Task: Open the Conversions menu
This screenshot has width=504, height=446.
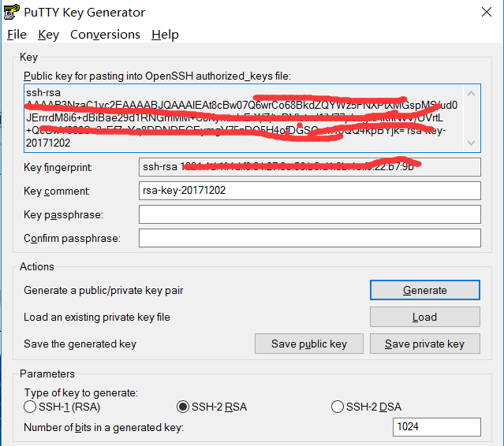Action: click(x=105, y=35)
